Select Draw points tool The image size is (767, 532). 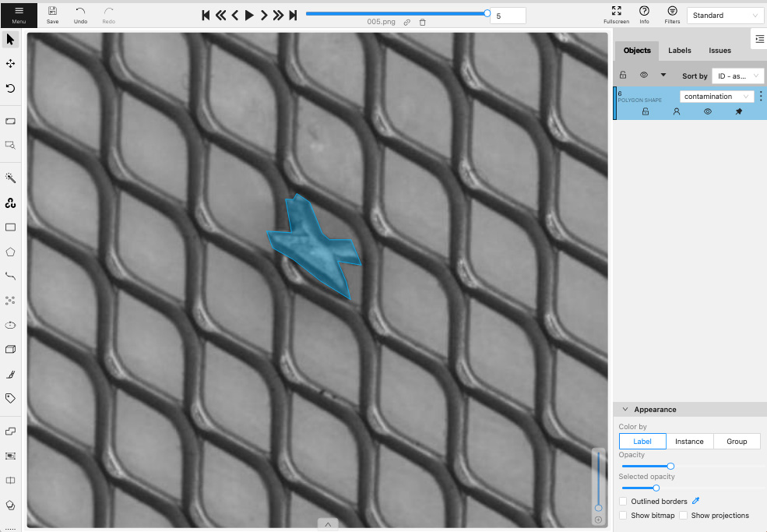10,301
